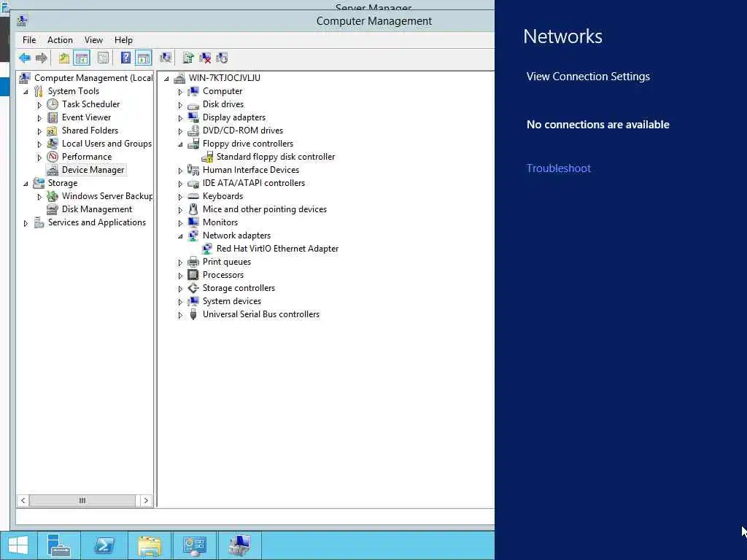Click the Event Viewer icon

(53, 117)
